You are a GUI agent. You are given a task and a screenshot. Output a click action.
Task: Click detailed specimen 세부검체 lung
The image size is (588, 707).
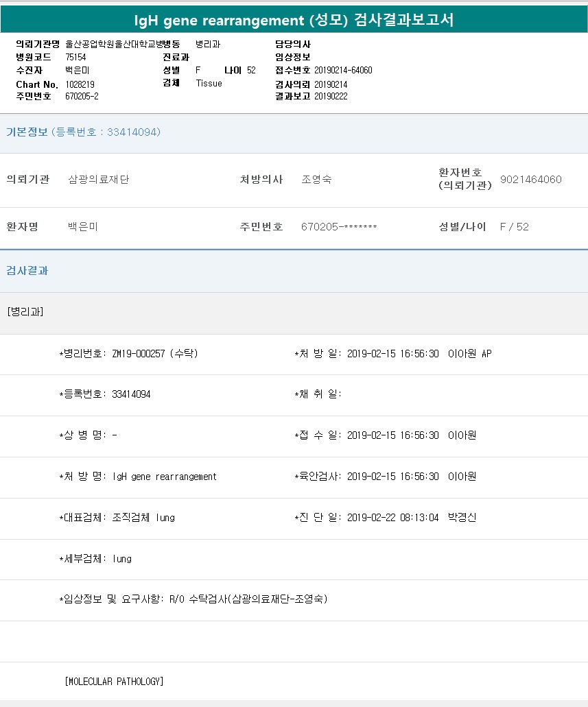point(95,559)
